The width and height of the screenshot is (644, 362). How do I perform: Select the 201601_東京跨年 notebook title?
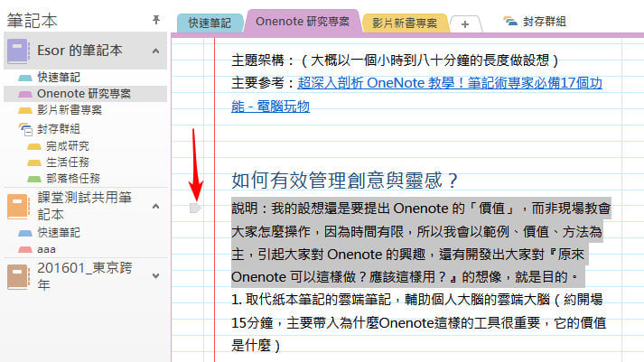pyautogui.click(x=85, y=276)
